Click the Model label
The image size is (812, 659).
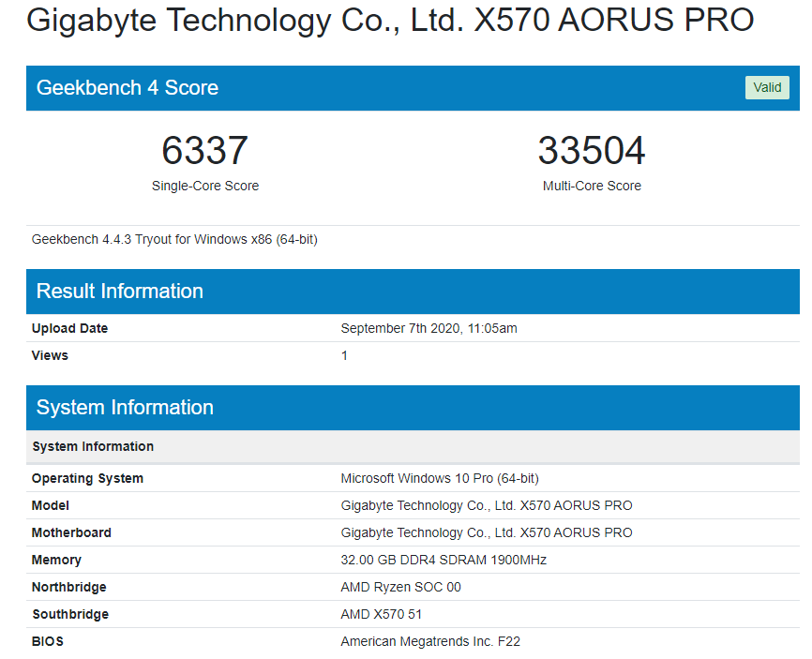pyautogui.click(x=51, y=506)
